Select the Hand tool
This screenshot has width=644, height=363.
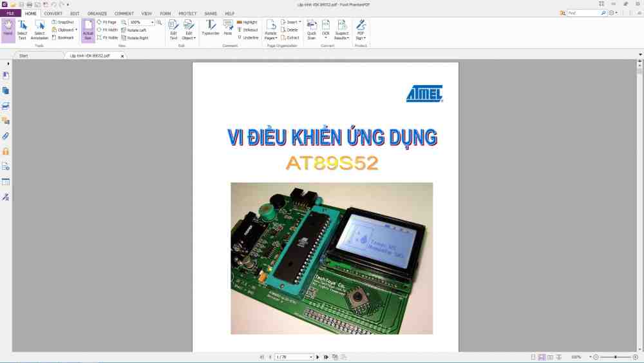coord(8,30)
